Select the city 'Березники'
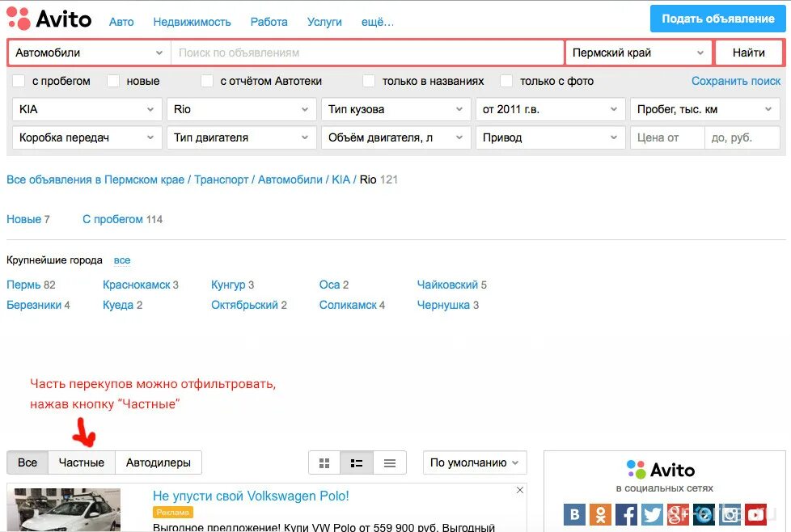791x532 pixels. click(x=34, y=305)
